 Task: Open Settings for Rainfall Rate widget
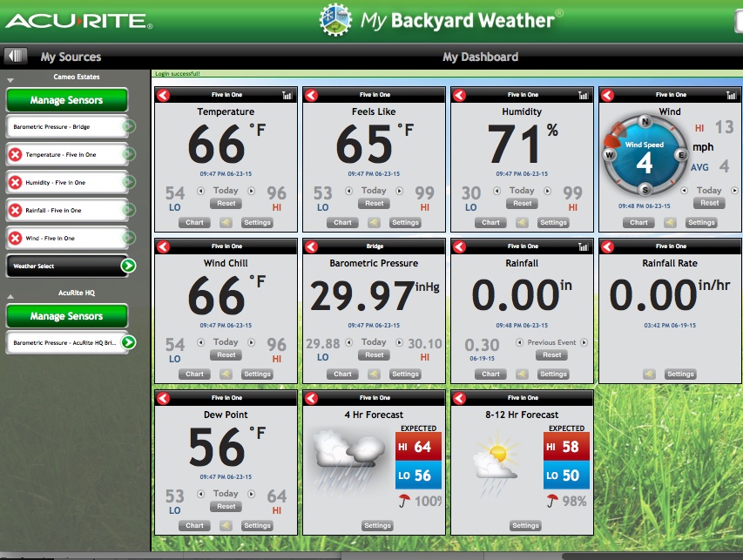[680, 374]
